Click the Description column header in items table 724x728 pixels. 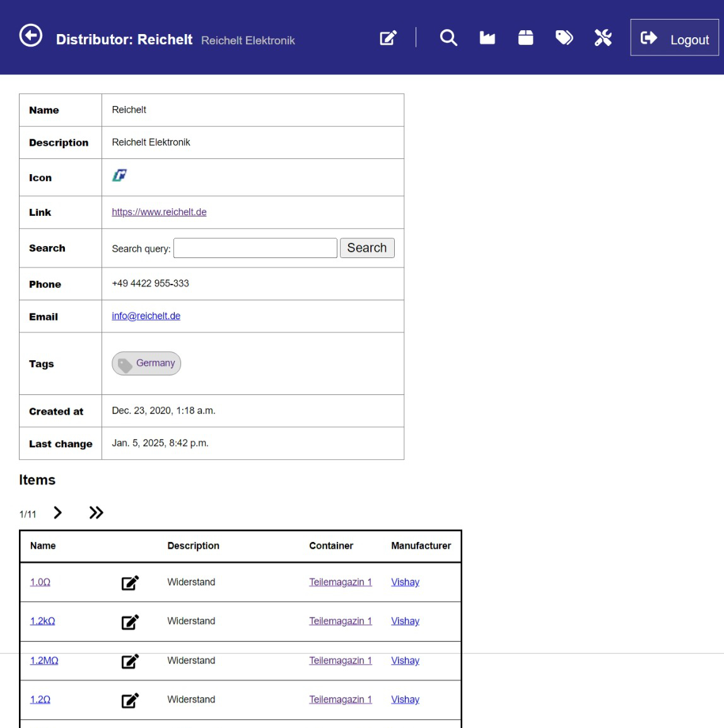point(193,546)
